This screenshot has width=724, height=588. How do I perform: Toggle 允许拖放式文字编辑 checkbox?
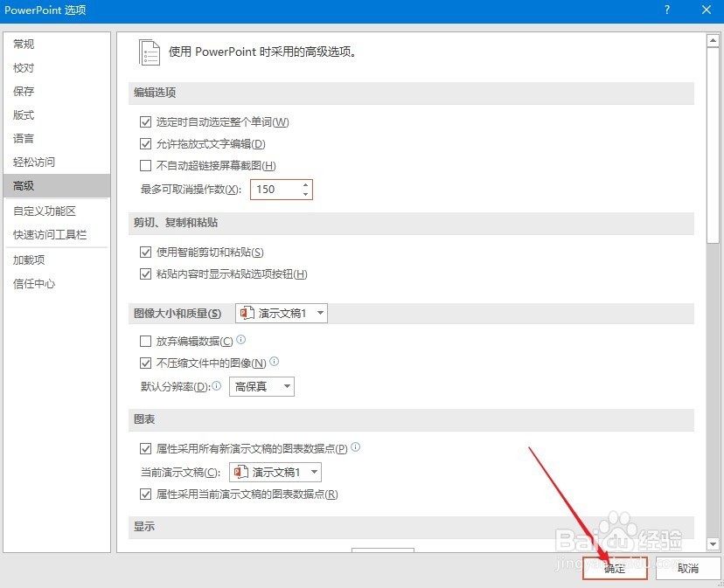pos(145,143)
